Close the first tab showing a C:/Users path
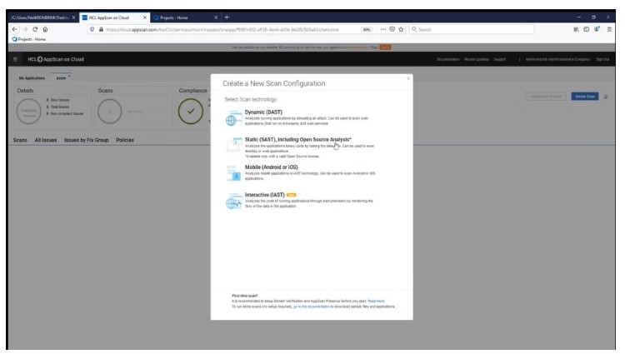 click(x=73, y=17)
